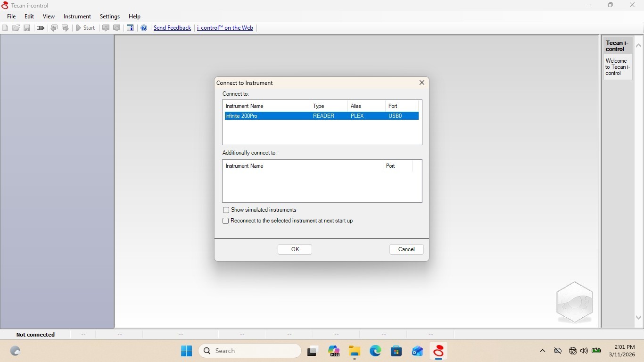Click the Save floppy disk toolbar icon
Screen dimensions: 644x362
tap(27, 28)
